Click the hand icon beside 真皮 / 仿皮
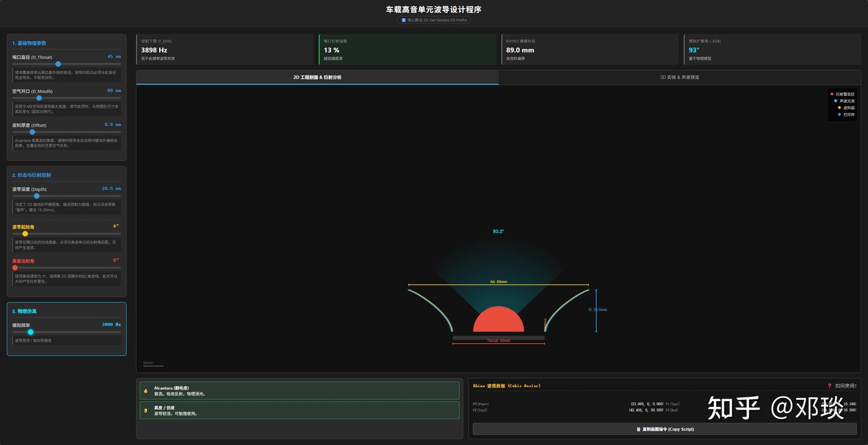 [145, 411]
